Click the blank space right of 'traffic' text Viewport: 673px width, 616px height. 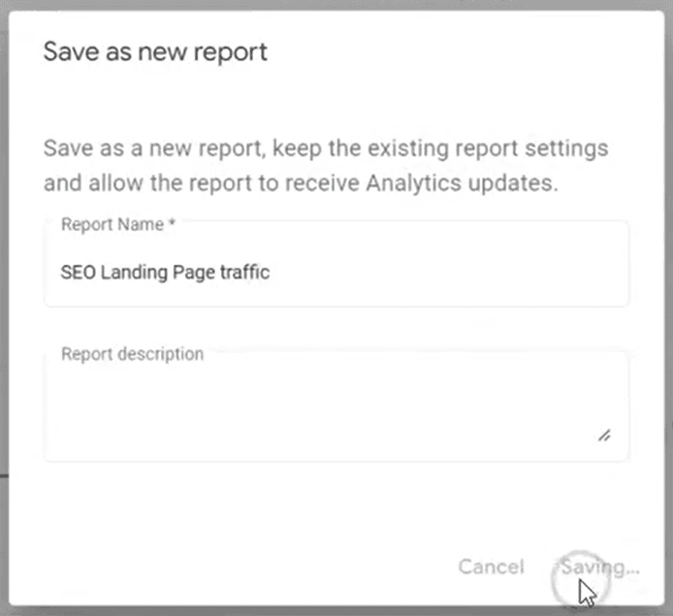[x=446, y=273]
